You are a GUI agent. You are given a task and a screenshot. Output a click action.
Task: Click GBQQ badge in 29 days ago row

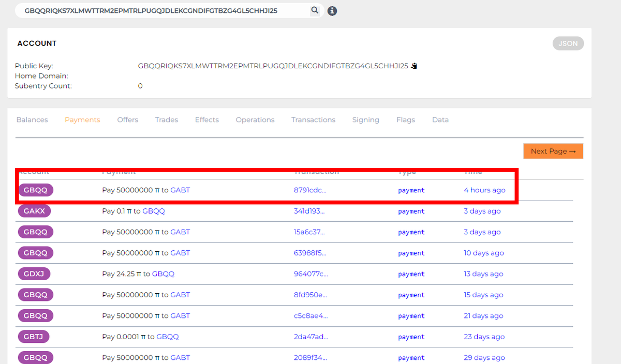click(36, 358)
